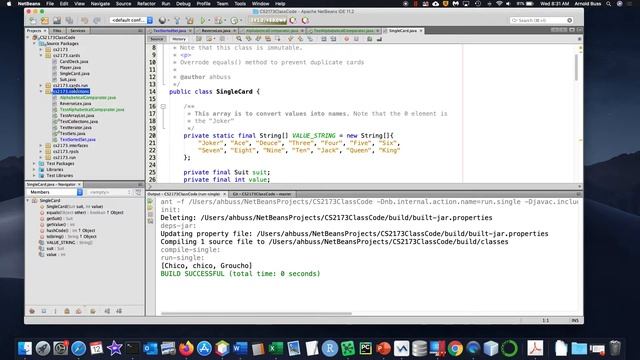Select CardDeck.java in the project tree
Image resolution: width=640 pixels, height=360 pixels.
[74, 61]
